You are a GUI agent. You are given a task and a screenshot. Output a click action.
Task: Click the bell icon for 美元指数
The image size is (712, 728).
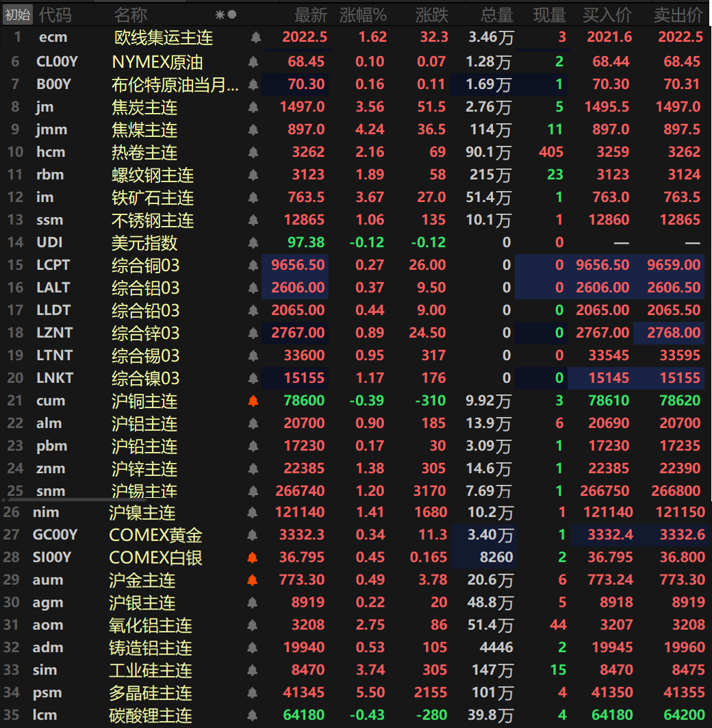[253, 242]
